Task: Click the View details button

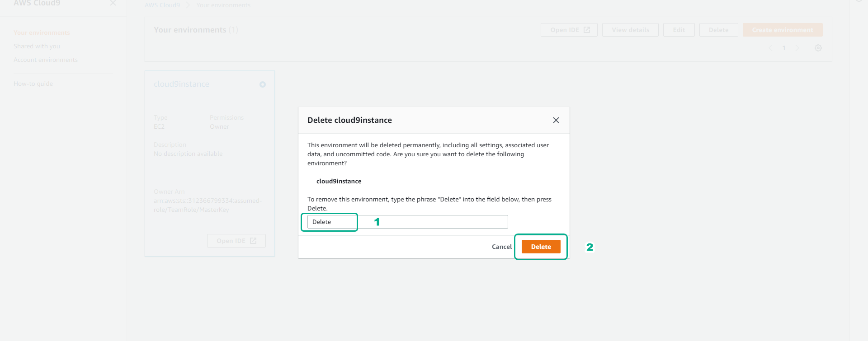Action: (630, 30)
